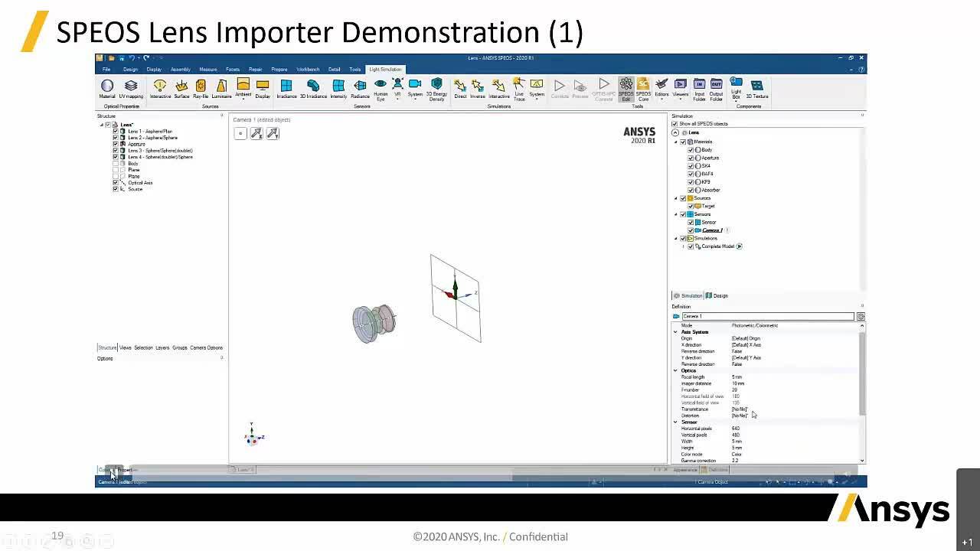Image resolution: width=980 pixels, height=551 pixels.
Task: Collapse the Lens node in Simulation panel
Action: [x=675, y=132]
